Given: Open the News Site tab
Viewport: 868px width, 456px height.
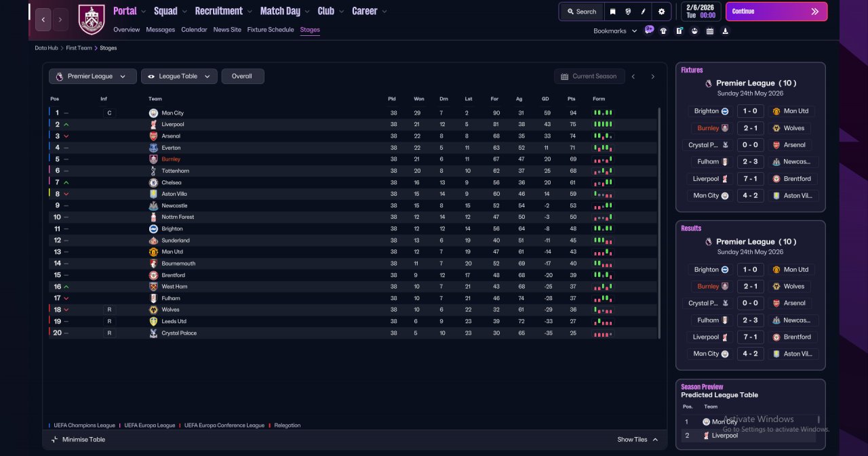Looking at the screenshot, I should 226,30.
